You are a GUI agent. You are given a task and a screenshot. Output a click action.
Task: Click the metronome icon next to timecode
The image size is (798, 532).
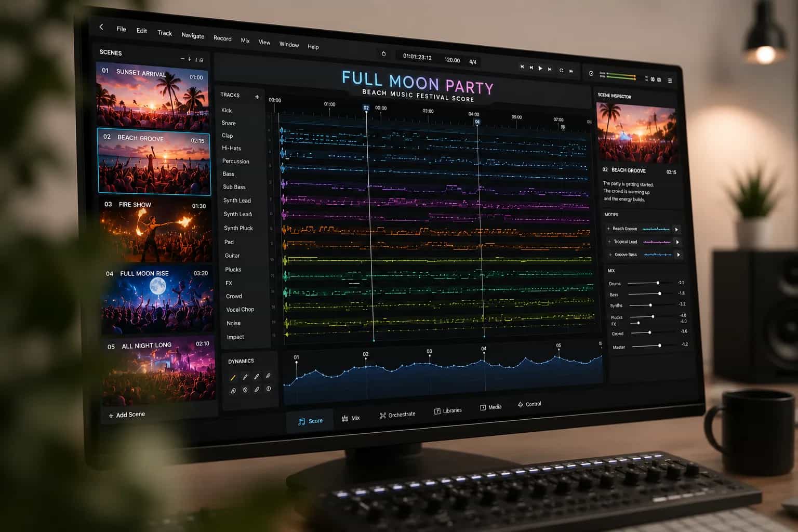pyautogui.click(x=383, y=54)
